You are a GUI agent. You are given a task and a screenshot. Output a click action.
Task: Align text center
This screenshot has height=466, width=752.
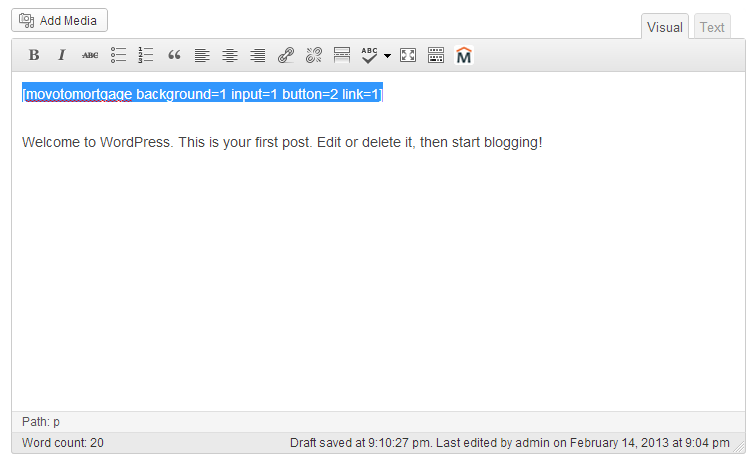pos(230,56)
